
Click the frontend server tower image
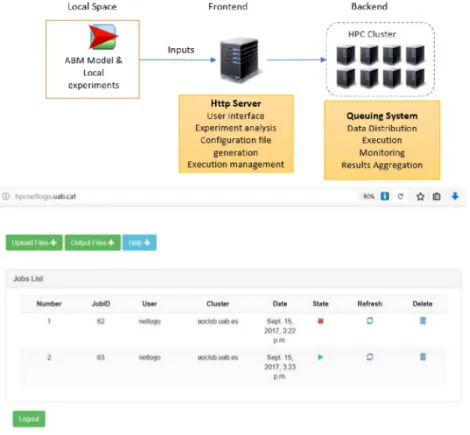point(240,60)
